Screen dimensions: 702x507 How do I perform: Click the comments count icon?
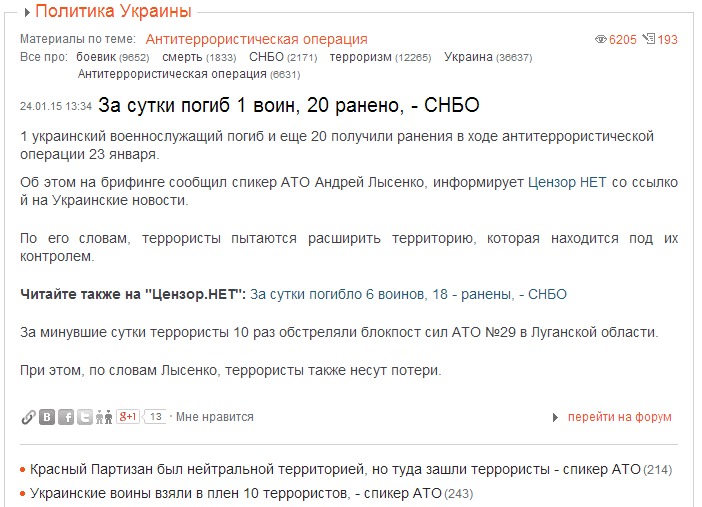click(649, 40)
